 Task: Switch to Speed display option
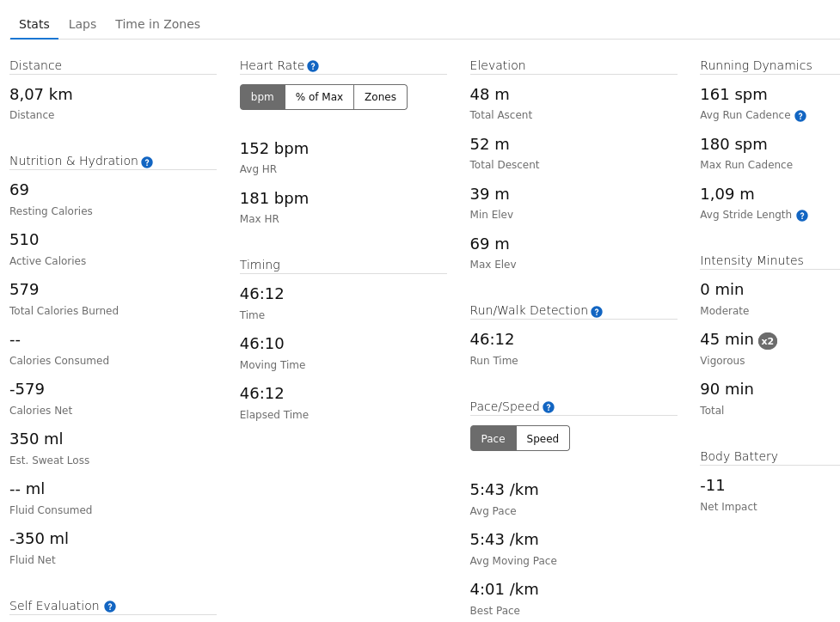pos(543,438)
